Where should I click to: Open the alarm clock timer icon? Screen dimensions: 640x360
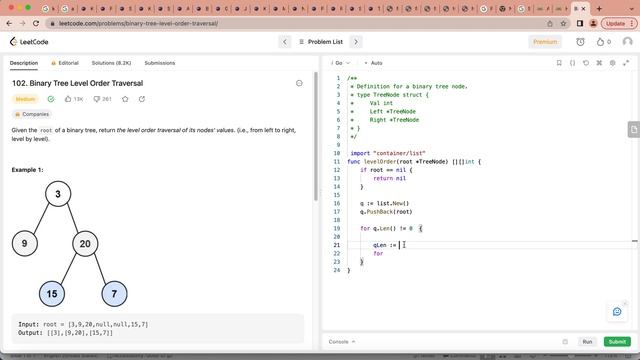coord(580,42)
